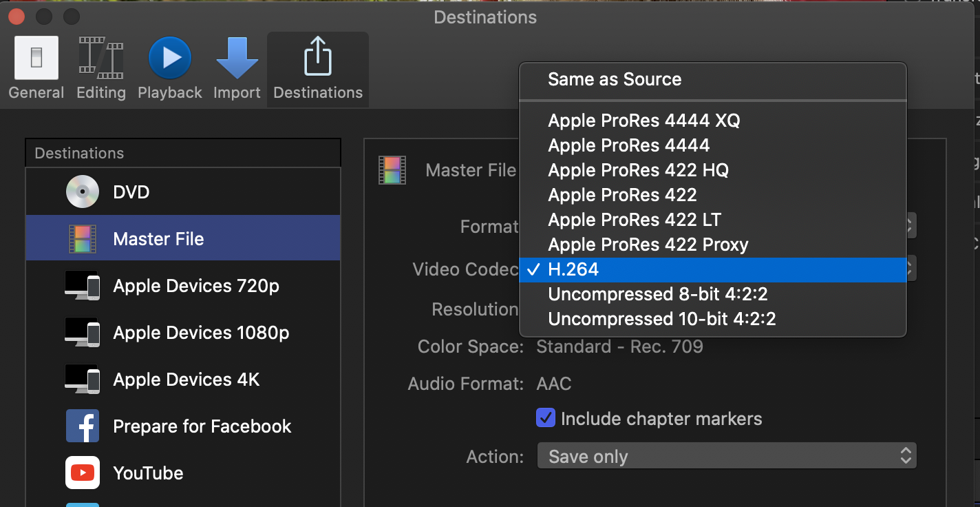Choose Same as Source codec option

pos(615,79)
